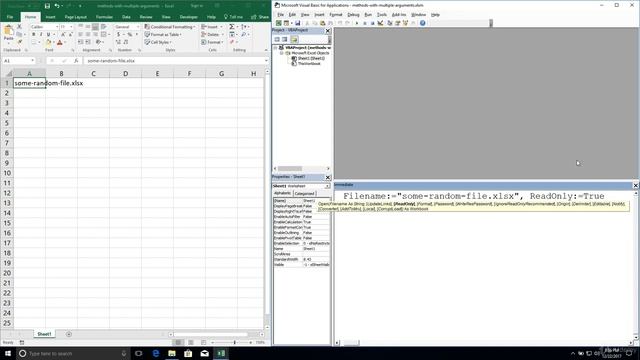Toggle Underline formatting in Excel
This screenshot has height=360, width=640.
[48, 35]
